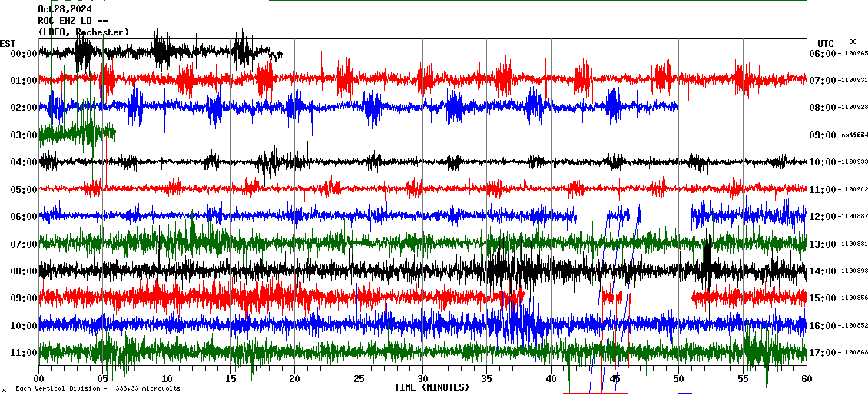The height and width of the screenshot is (399, 868).
Task: Select the 00:00 EST row label
Action: click(x=24, y=54)
